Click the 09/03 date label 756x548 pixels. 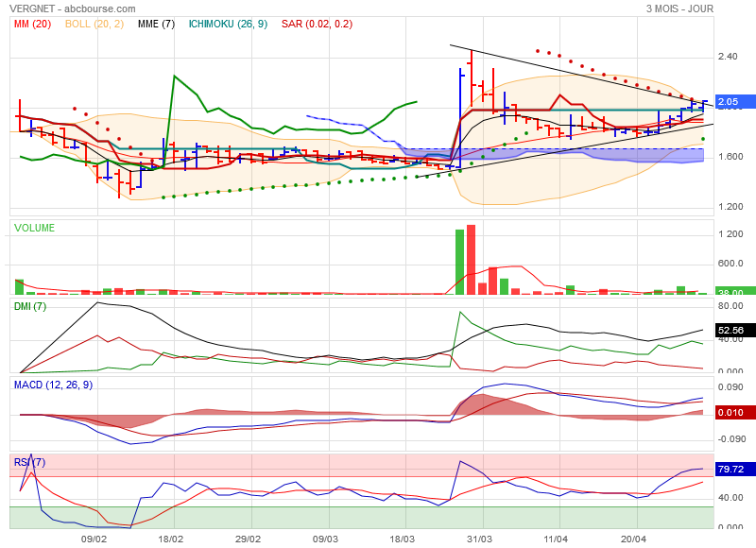(325, 539)
